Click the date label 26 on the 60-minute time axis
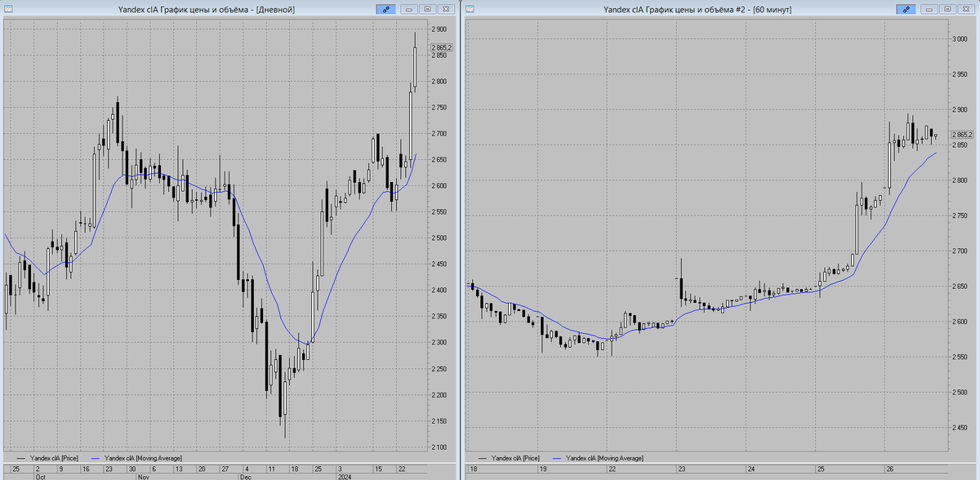 coord(889,469)
